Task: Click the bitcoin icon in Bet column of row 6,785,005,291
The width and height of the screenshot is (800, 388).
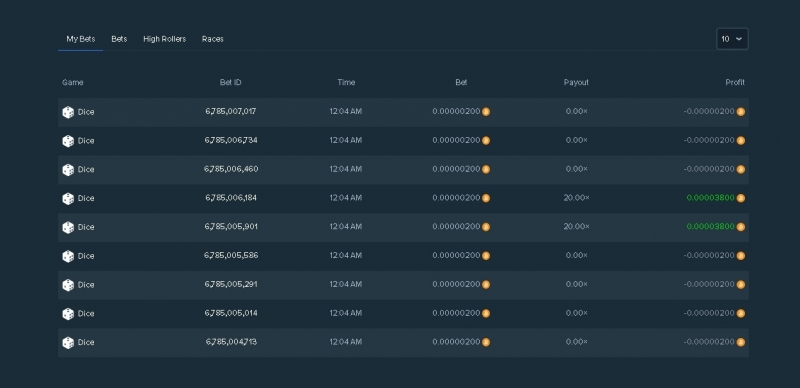Action: [486, 284]
